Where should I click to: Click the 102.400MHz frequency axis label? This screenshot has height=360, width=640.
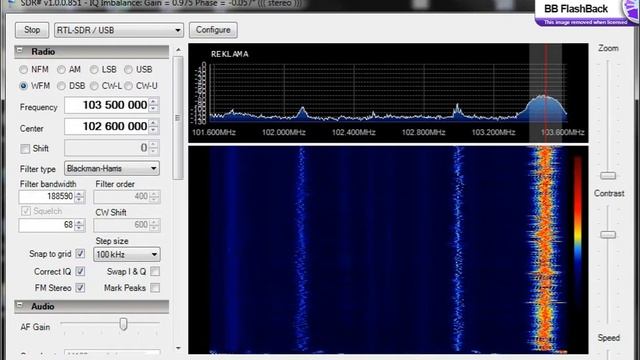353,132
